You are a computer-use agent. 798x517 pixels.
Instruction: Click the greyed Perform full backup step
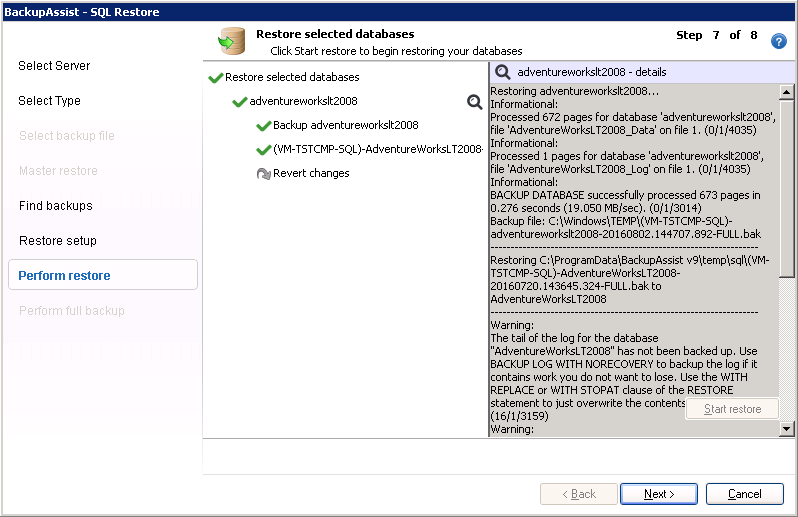pyautogui.click(x=72, y=311)
